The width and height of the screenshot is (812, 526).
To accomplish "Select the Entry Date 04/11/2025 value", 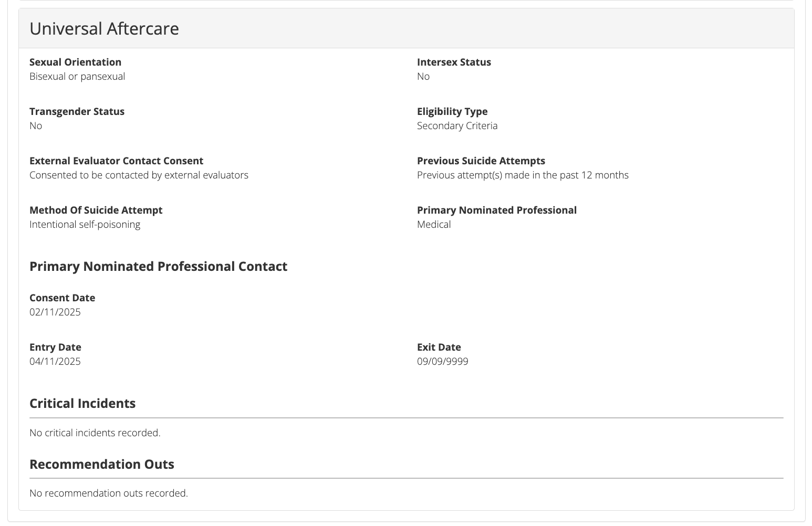I will (x=55, y=361).
